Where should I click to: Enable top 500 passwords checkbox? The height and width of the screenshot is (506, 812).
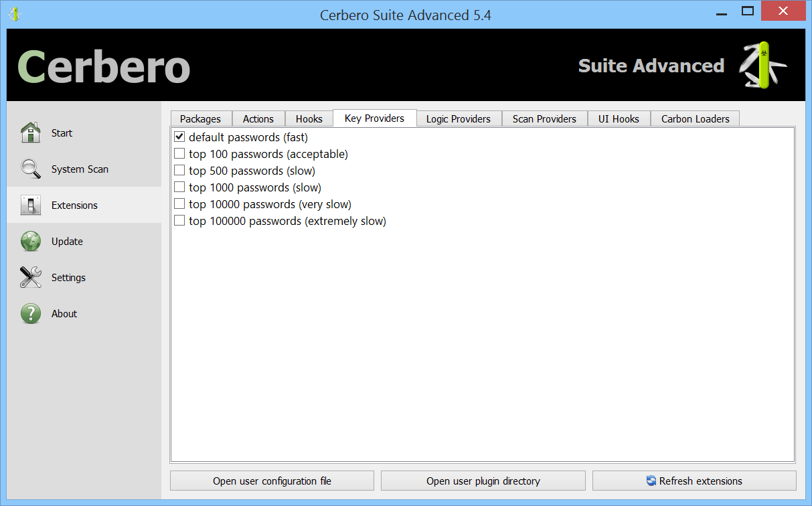179,170
